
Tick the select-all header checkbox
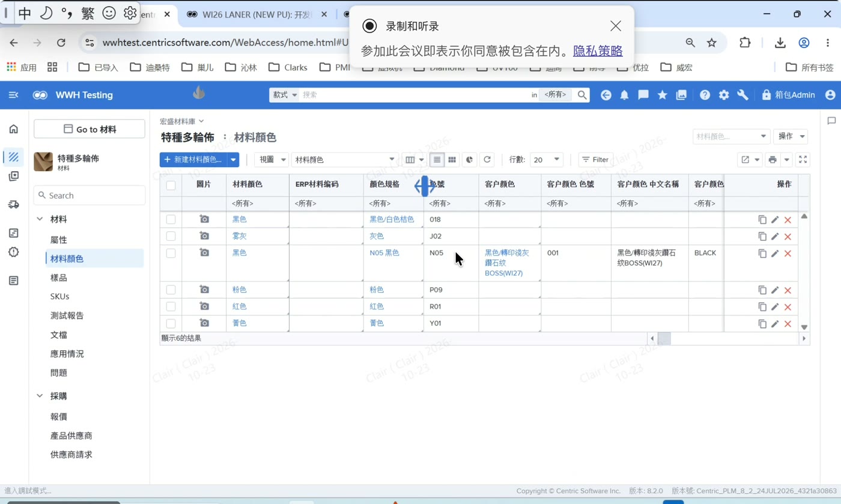(x=171, y=185)
